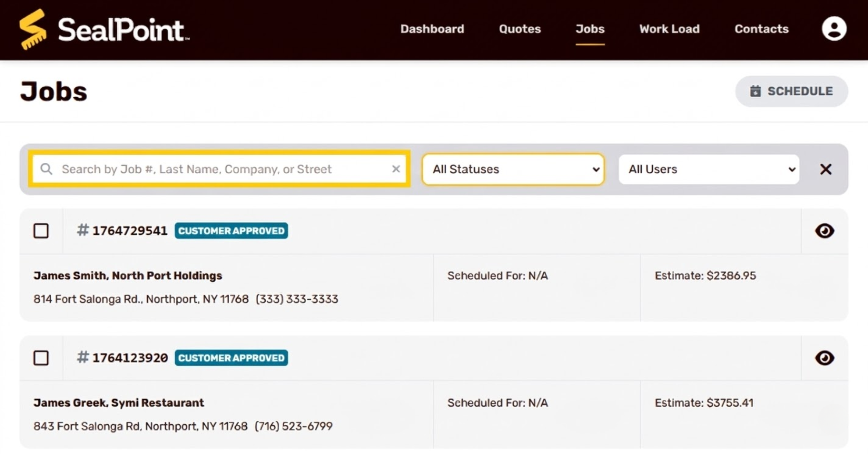The width and height of the screenshot is (868, 454).
Task: Open the Work Load page
Action: click(669, 29)
